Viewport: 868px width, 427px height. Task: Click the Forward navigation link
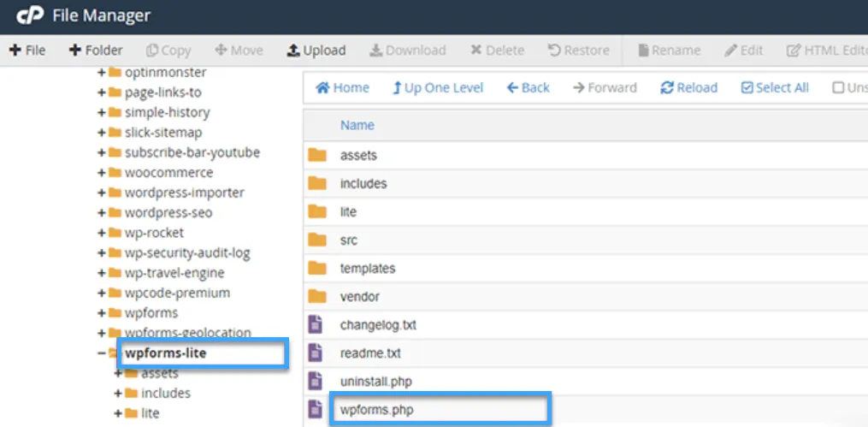[x=605, y=87]
